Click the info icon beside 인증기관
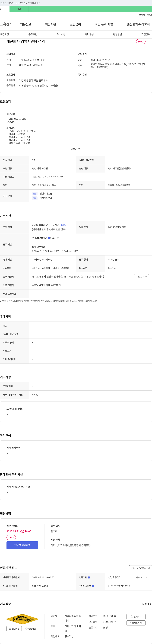The height and width of the screenshot is (644, 152). pyautogui.click(x=89, y=577)
